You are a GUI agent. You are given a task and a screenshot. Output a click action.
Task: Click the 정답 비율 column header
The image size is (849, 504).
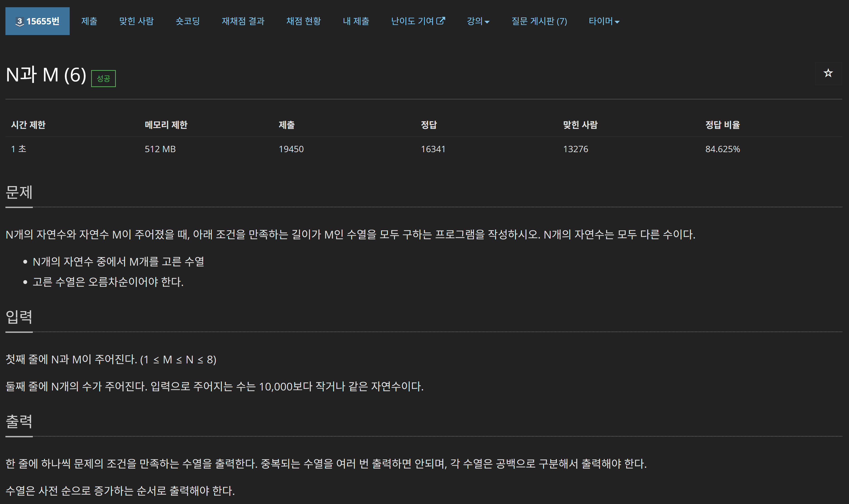coord(722,125)
